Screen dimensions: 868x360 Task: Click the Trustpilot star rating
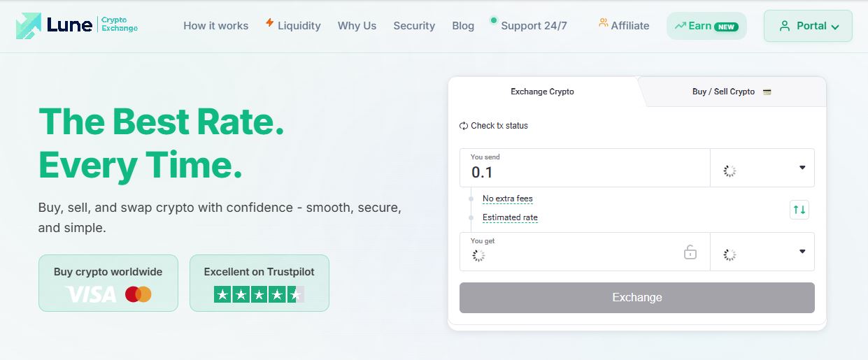click(259, 294)
